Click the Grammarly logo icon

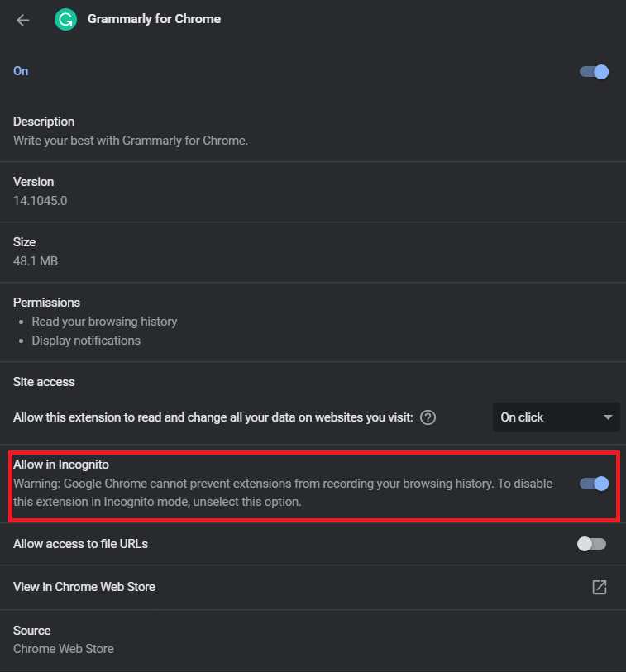point(65,19)
